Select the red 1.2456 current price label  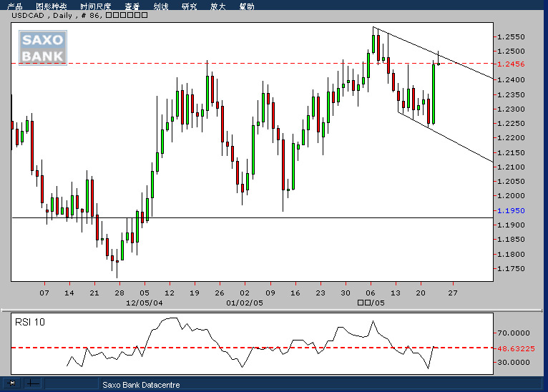coord(509,64)
